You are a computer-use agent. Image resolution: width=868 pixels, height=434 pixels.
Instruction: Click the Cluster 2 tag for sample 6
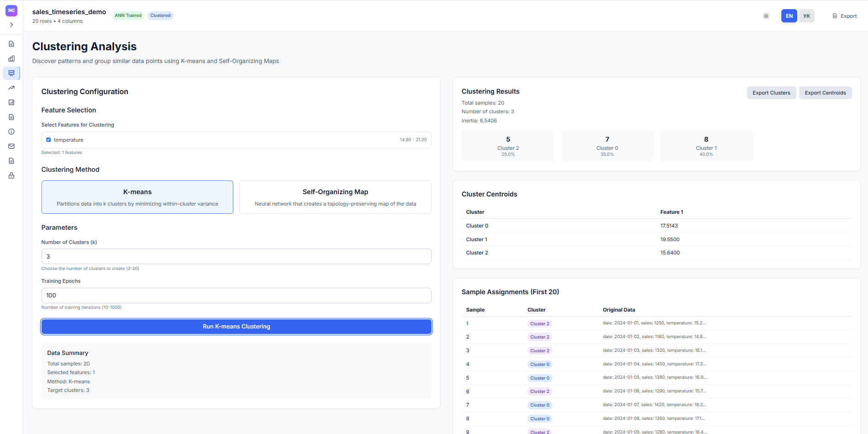click(540, 392)
